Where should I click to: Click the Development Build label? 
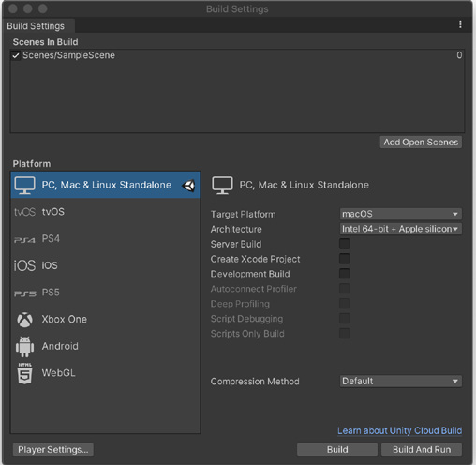point(250,274)
